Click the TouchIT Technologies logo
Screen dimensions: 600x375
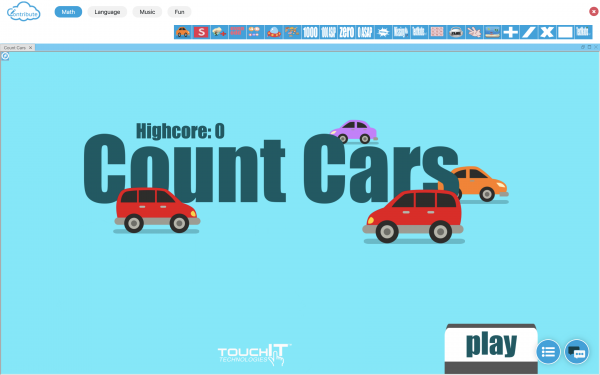(x=254, y=355)
